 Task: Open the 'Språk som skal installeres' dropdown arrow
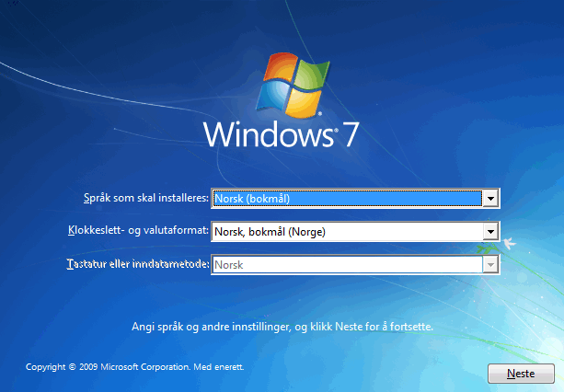pos(490,198)
